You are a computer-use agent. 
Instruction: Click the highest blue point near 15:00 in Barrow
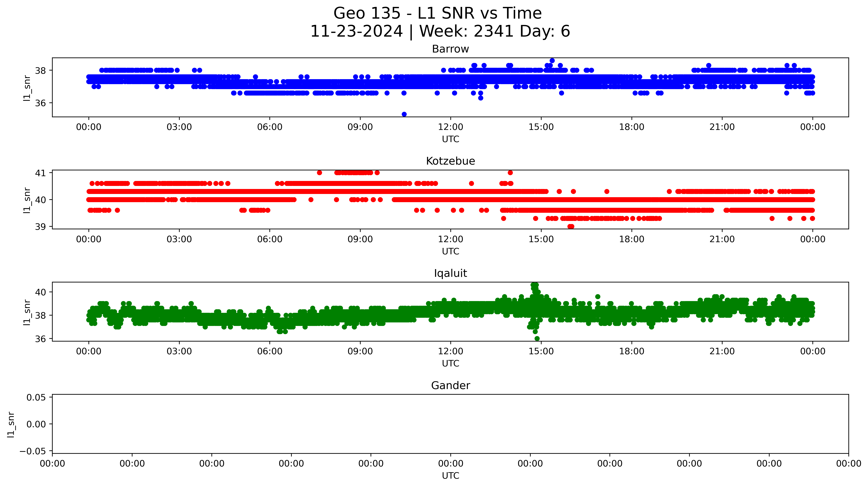[552, 61]
